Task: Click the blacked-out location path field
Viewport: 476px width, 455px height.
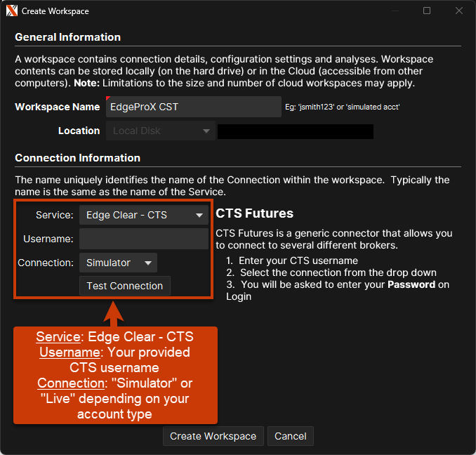Action: pos(295,131)
